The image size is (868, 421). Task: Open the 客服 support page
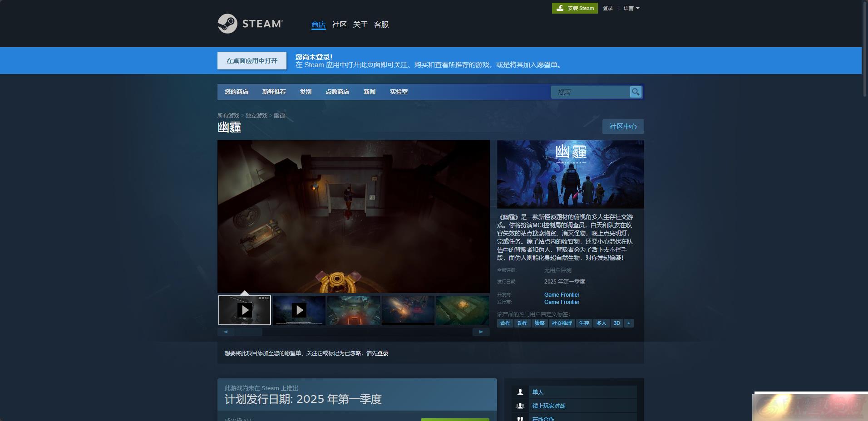(x=381, y=24)
